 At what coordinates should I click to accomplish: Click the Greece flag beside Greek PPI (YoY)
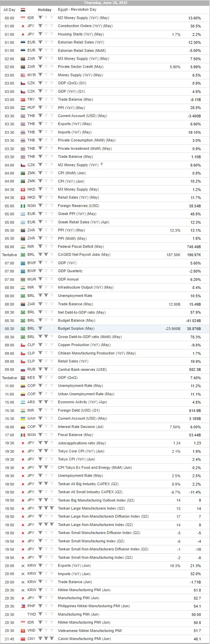[x=23, y=214]
